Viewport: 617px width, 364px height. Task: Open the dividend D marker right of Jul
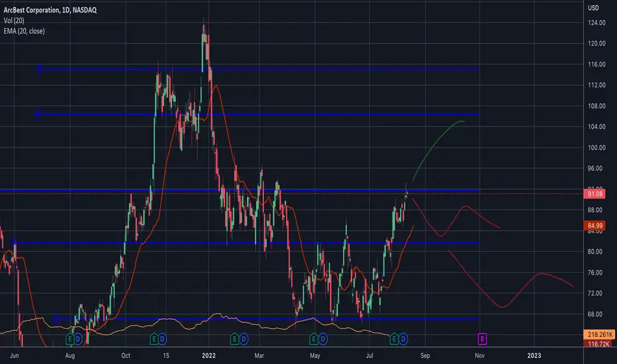pyautogui.click(x=403, y=339)
